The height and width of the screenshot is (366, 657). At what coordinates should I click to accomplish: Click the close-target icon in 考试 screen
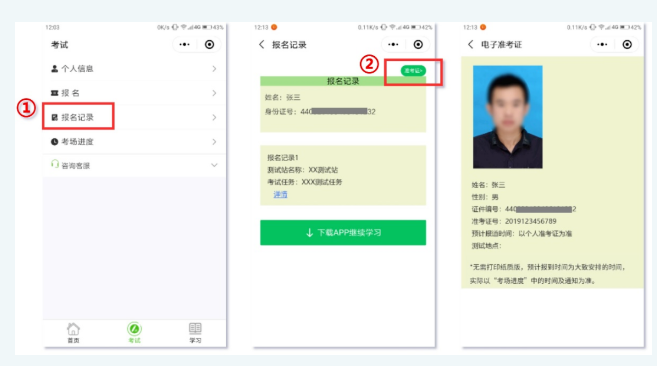pos(210,44)
